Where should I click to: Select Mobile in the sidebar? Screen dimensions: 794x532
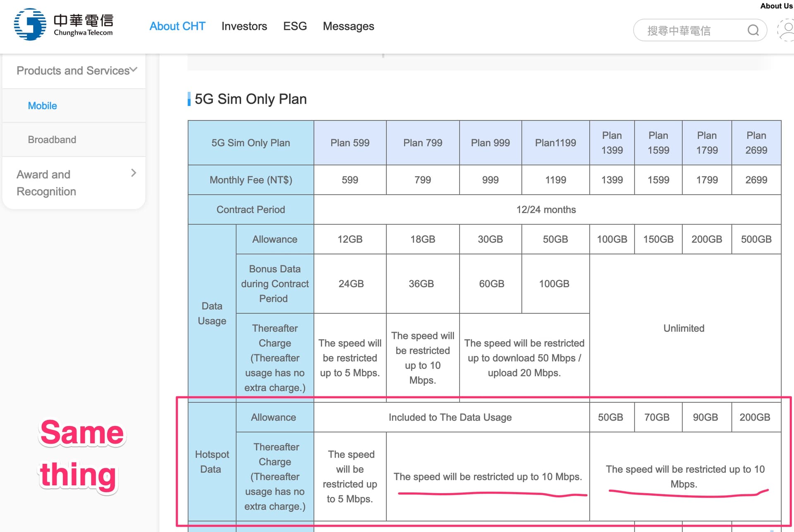click(42, 106)
